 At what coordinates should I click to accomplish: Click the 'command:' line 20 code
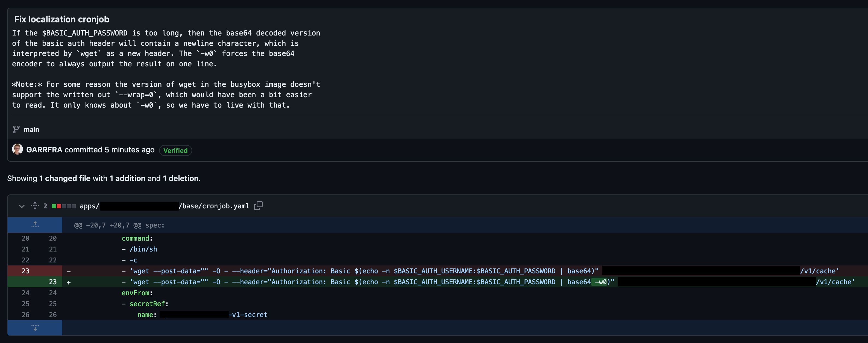click(x=137, y=238)
